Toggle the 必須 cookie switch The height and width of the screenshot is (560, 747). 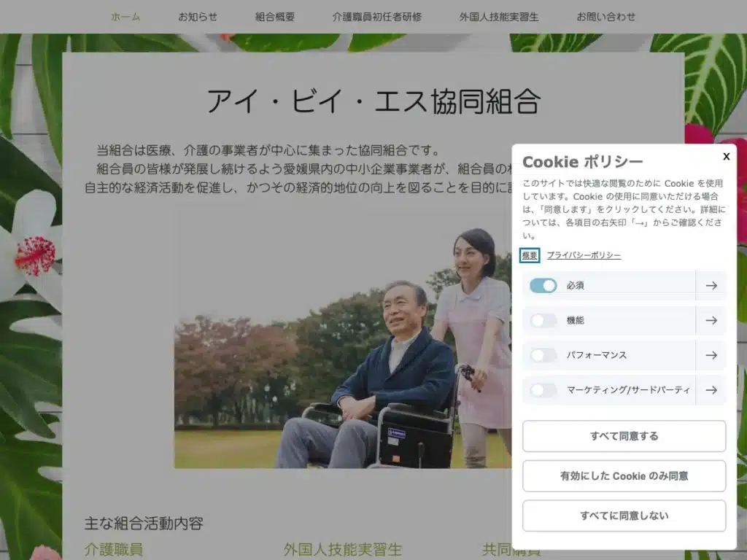(x=543, y=286)
